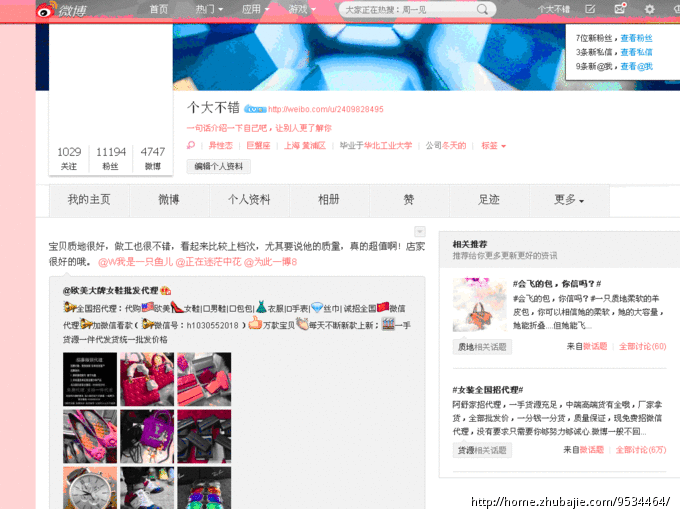
Task: Click the 4747 微博 count
Action: [x=153, y=158]
